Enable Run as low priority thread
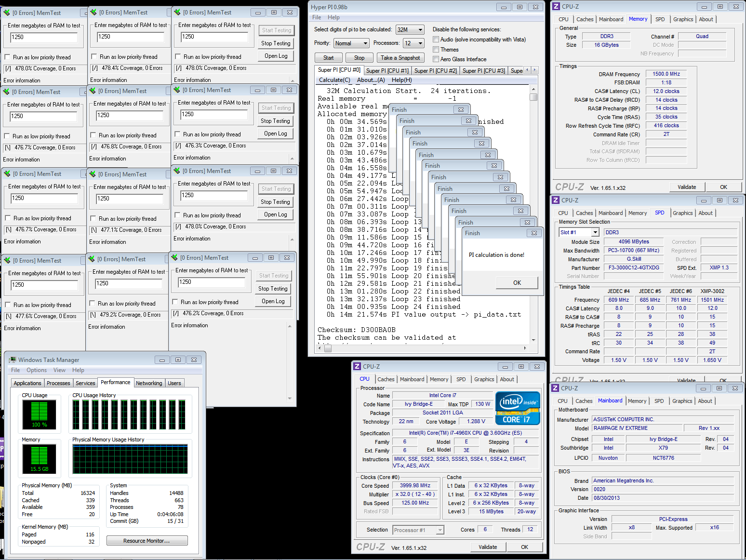 coord(7,56)
